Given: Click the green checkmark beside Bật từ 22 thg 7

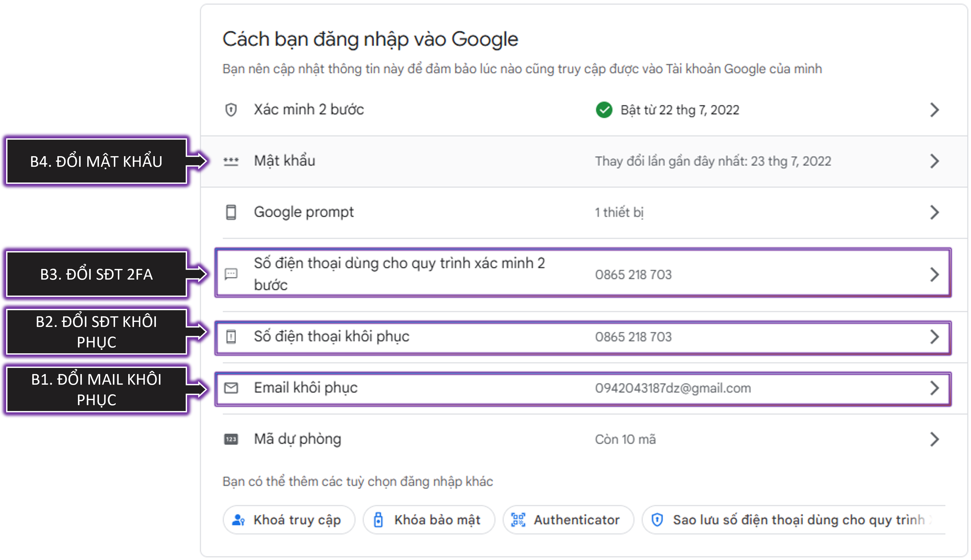Looking at the screenshot, I should tap(604, 110).
